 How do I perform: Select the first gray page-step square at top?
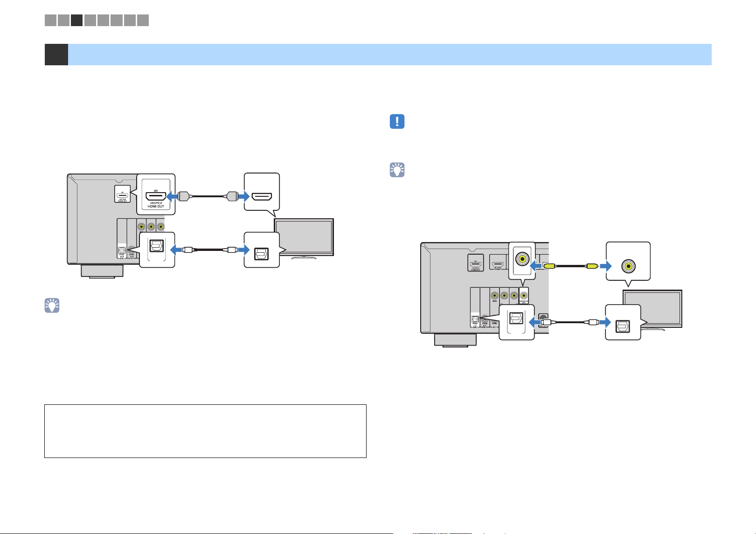pos(50,20)
